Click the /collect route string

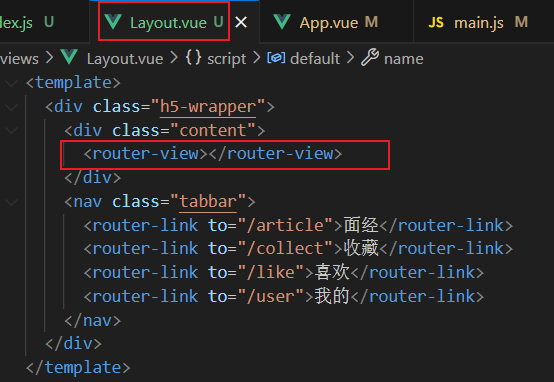(285, 249)
